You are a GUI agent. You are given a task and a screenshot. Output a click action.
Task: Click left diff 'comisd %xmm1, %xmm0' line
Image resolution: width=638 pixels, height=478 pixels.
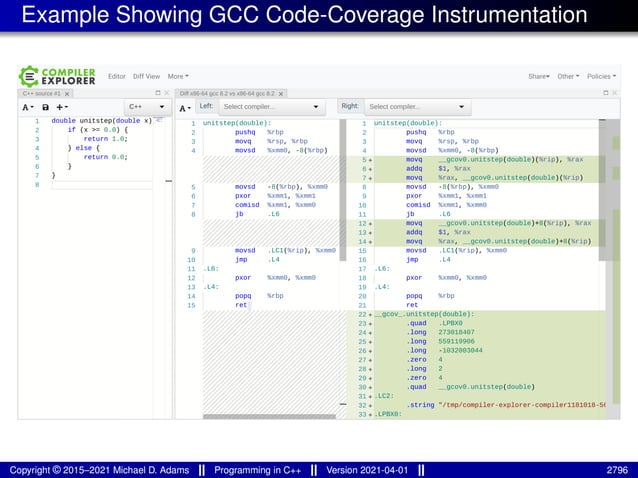(275, 205)
